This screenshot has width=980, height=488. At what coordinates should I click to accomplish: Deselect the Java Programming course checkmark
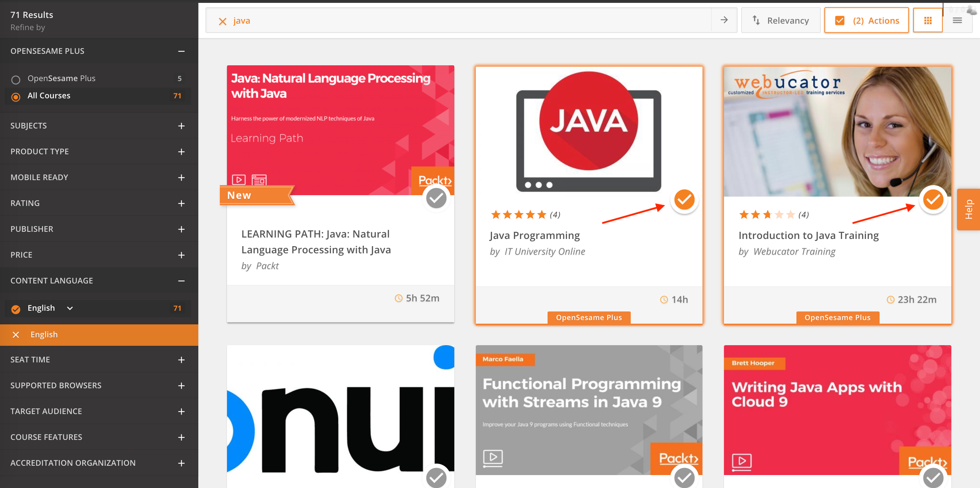[x=684, y=200]
